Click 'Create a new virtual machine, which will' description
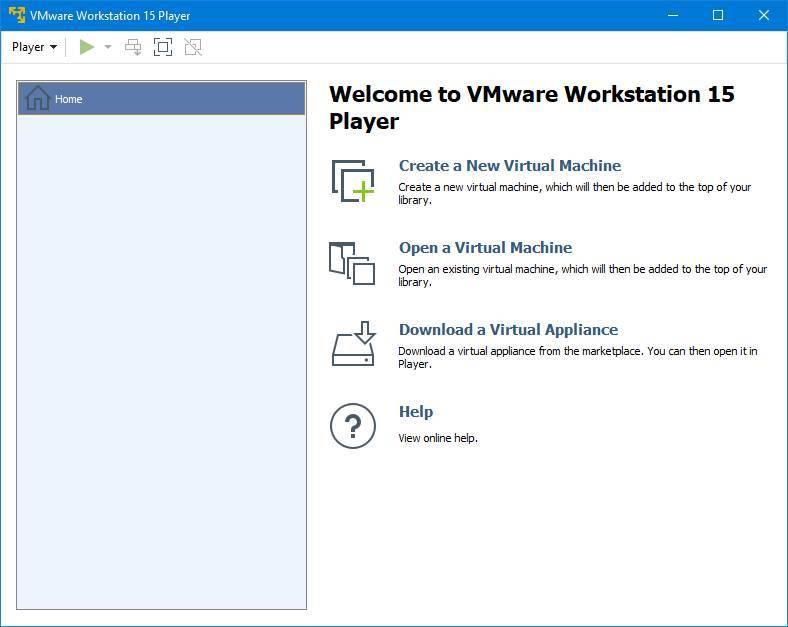This screenshot has height=627, width=788. click(574, 193)
